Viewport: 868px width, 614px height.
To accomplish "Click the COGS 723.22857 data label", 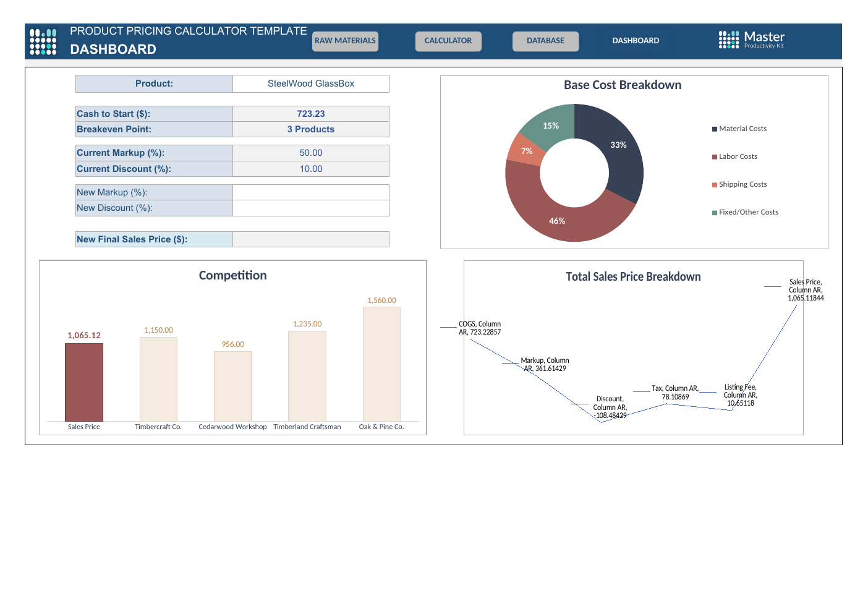I will point(480,328).
